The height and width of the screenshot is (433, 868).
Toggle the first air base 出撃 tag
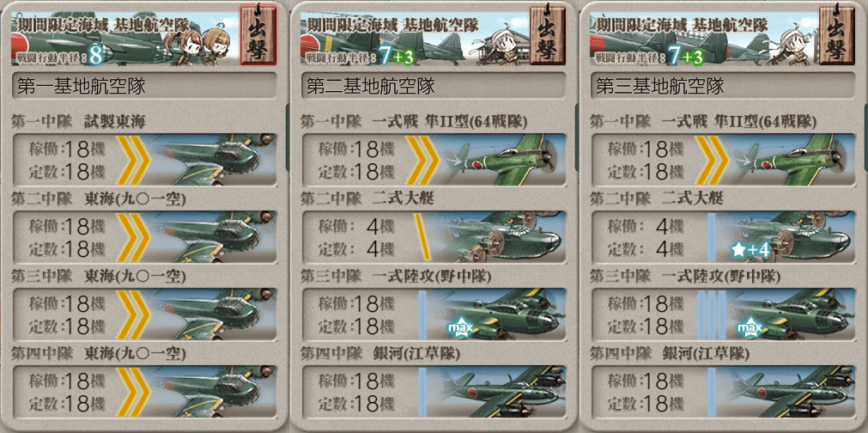click(258, 35)
